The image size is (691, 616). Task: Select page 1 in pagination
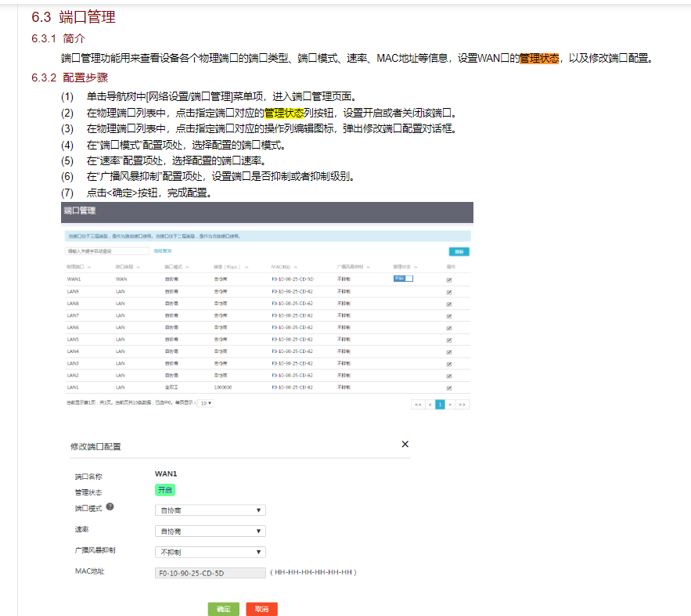coord(440,405)
